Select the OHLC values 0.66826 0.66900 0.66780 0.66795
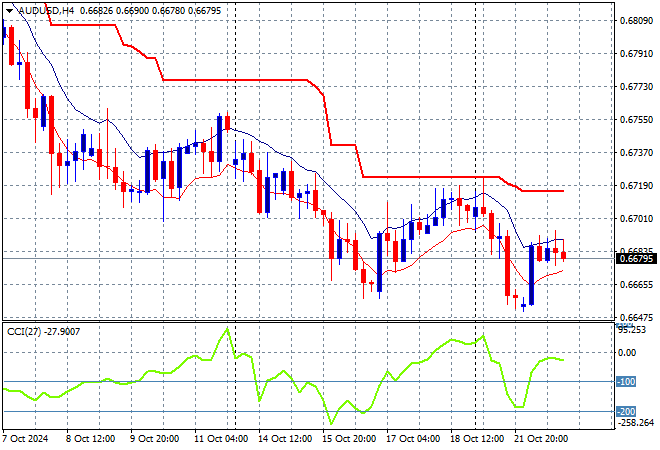The width and height of the screenshot is (660, 450). coord(150,11)
